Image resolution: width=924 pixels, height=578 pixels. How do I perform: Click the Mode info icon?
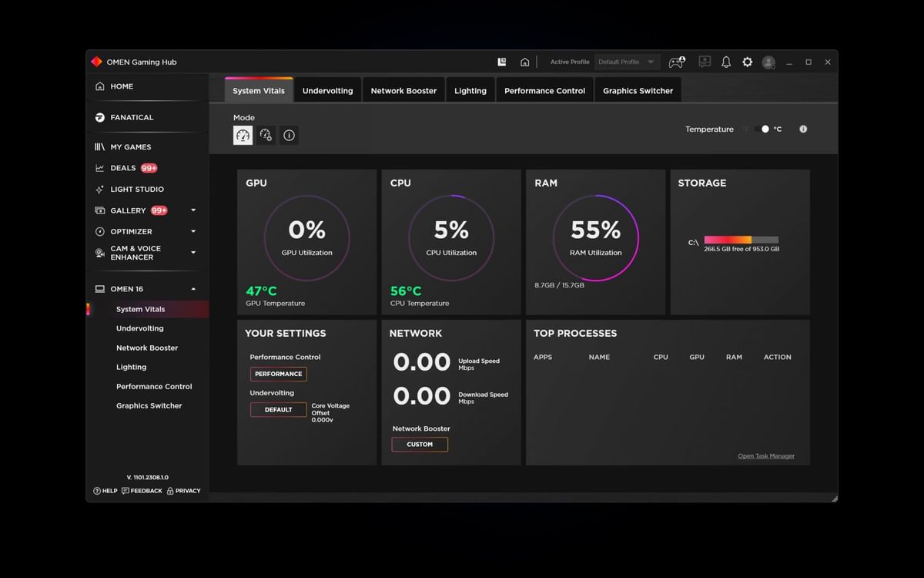pos(289,135)
